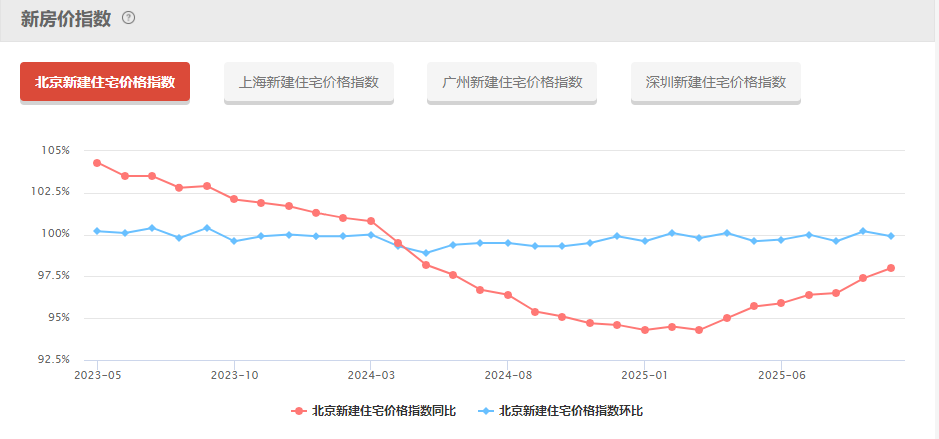Click lowest red point near 2025-01
This screenshot has height=439, width=939.
click(x=644, y=330)
